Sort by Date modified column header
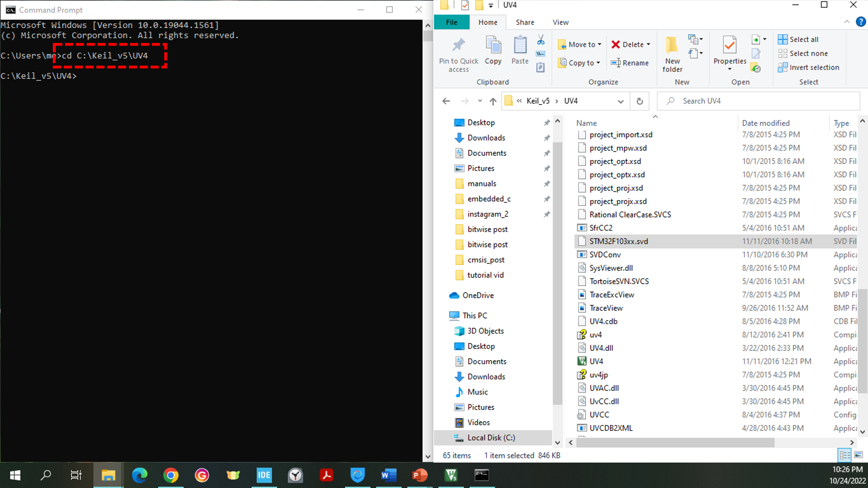This screenshot has height=488, width=868. click(766, 123)
